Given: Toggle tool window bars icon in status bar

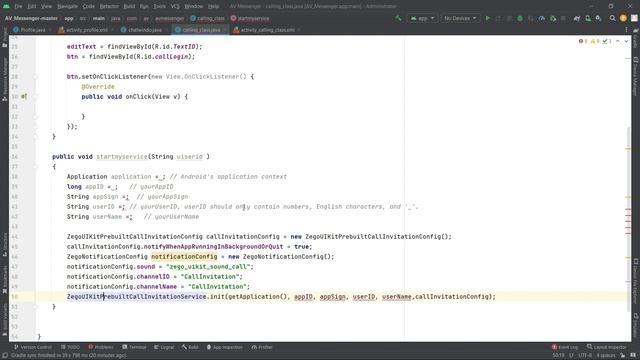Looking at the screenshot, I should (x=5, y=356).
